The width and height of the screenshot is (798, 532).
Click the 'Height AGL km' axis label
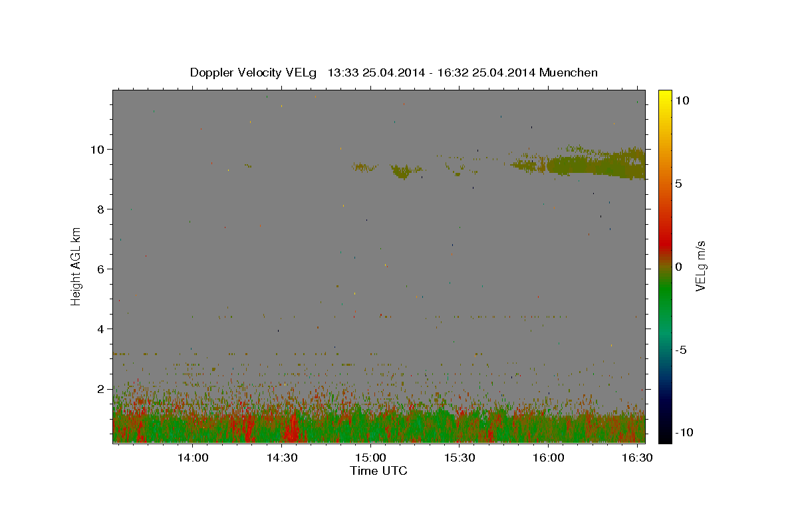point(76,266)
